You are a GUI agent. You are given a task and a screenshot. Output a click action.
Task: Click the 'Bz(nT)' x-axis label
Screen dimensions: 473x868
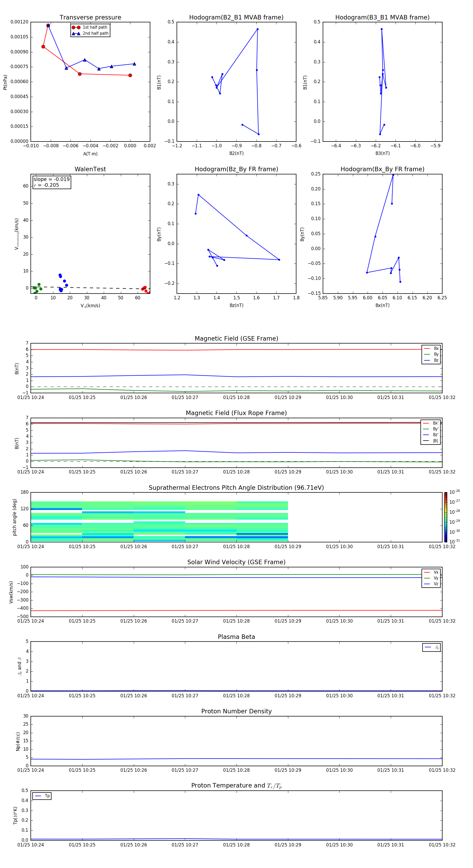pos(236,305)
